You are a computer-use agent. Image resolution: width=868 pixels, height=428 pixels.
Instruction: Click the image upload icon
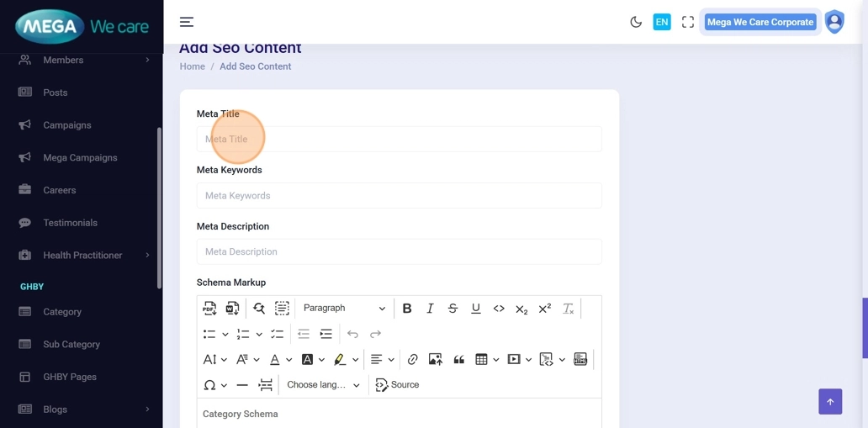click(435, 360)
